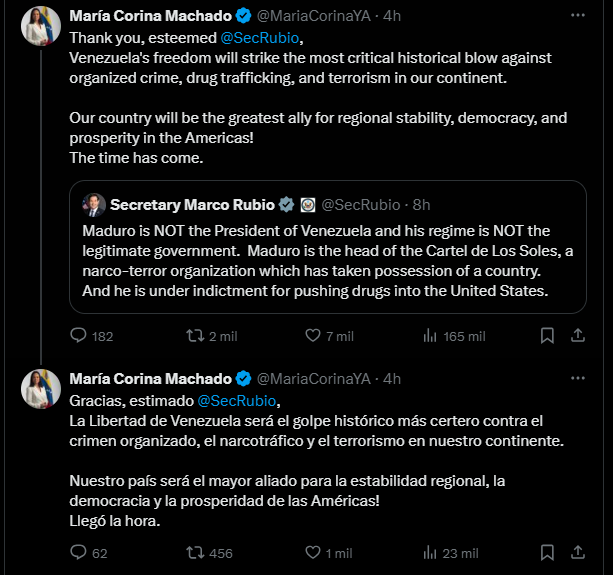Open @SecRubio mention in English tweet
The width and height of the screenshot is (613, 575).
click(x=260, y=38)
